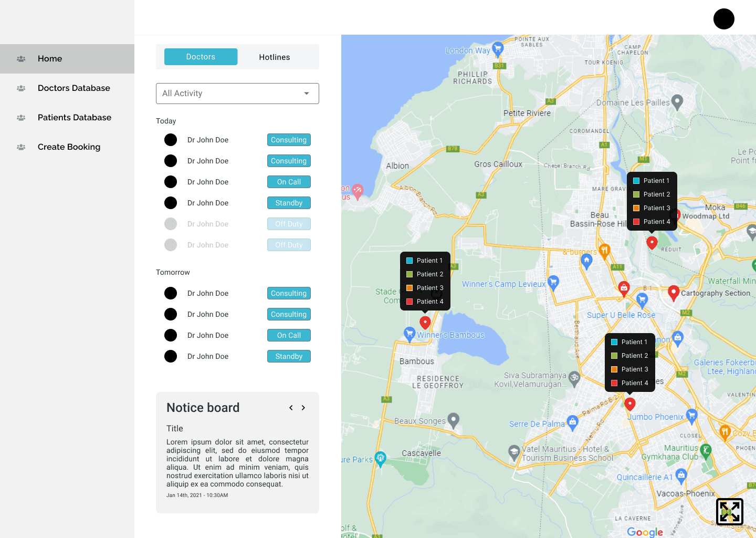Click the Standby status badge under Today
The width and height of the screenshot is (756, 538).
pyautogui.click(x=289, y=203)
